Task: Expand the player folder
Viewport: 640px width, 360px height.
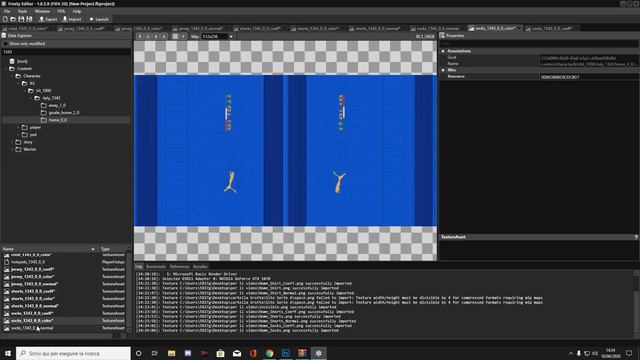Action: [18, 127]
